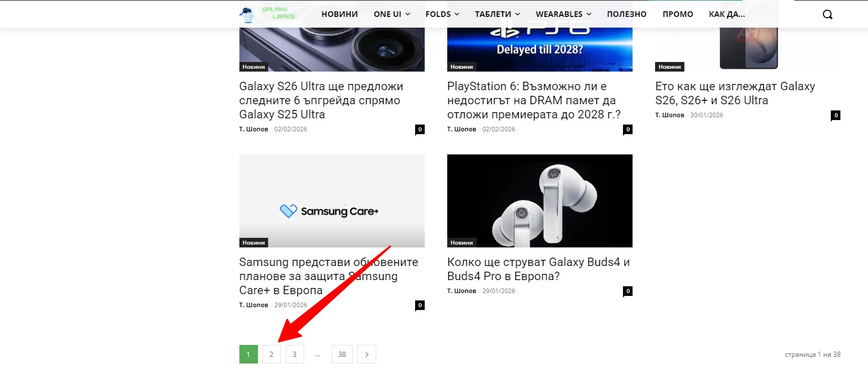
Task: Click the next page arrow button
Action: [367, 354]
